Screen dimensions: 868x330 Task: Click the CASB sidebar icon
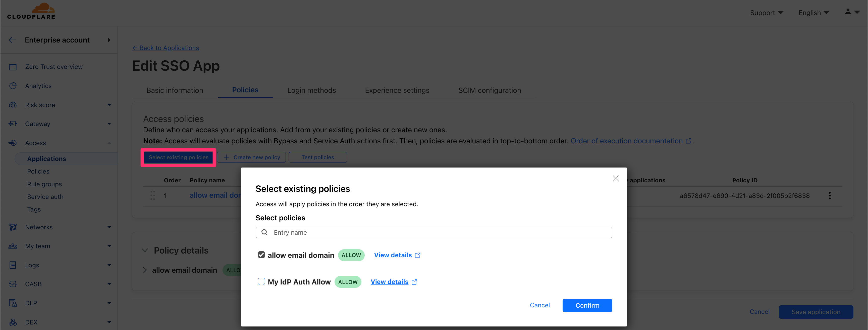13,284
